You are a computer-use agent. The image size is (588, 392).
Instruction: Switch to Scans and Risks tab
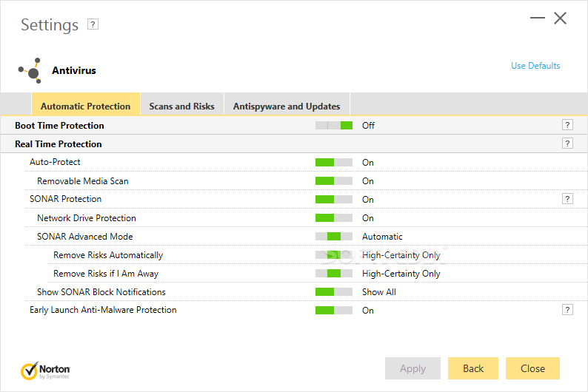[x=181, y=106]
